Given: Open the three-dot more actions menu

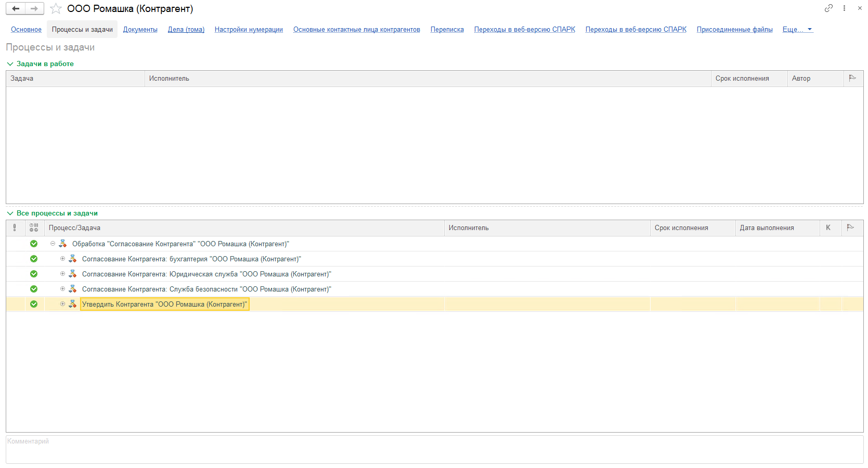Looking at the screenshot, I should 844,8.
